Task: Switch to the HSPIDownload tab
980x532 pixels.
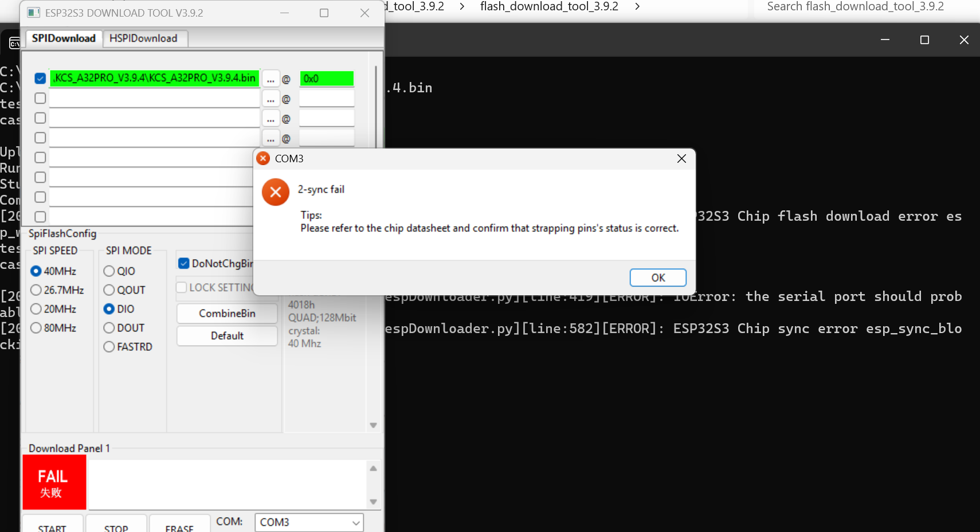Action: click(x=143, y=38)
